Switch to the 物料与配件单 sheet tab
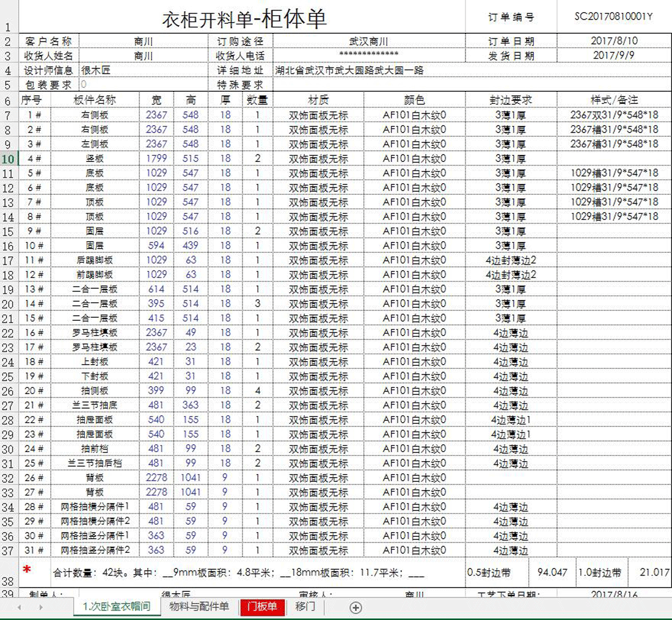672x620 pixels. point(199,607)
